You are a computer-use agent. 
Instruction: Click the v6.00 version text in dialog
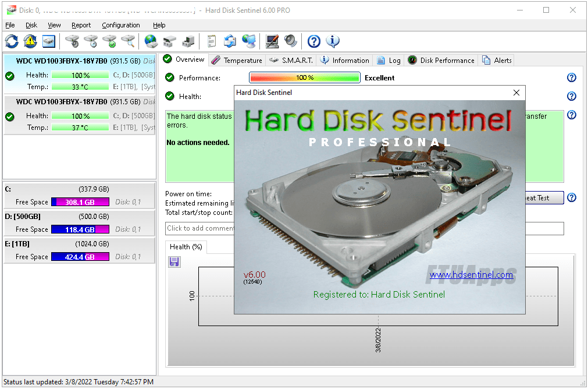(254, 275)
